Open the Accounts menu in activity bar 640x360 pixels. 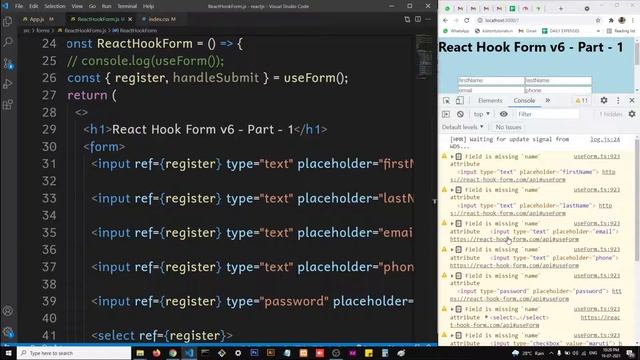point(7,311)
